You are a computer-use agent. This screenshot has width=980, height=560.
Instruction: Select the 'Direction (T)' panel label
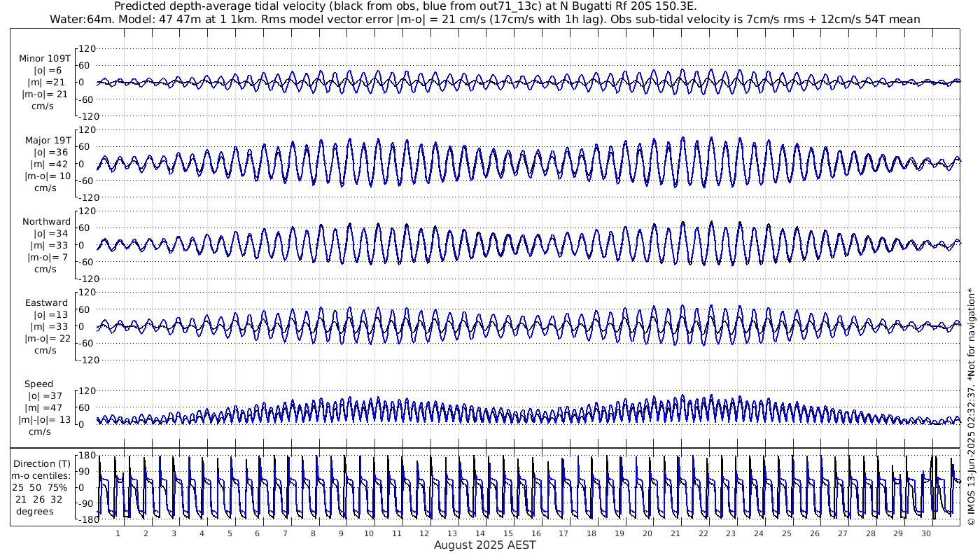pyautogui.click(x=43, y=463)
